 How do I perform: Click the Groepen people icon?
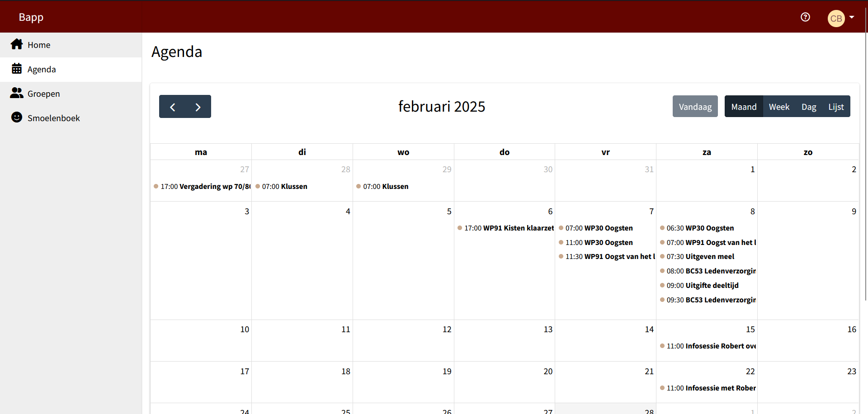coord(17,93)
